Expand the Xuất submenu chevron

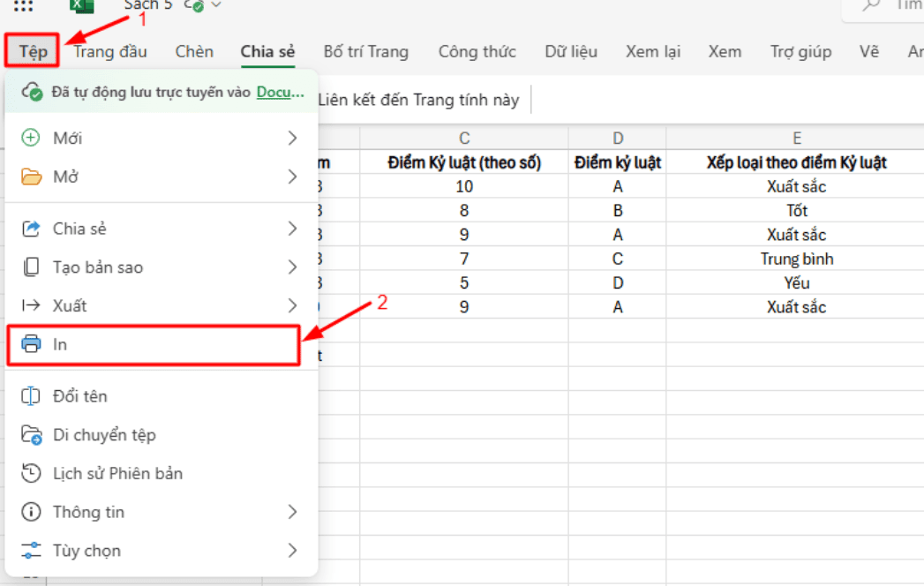point(292,305)
